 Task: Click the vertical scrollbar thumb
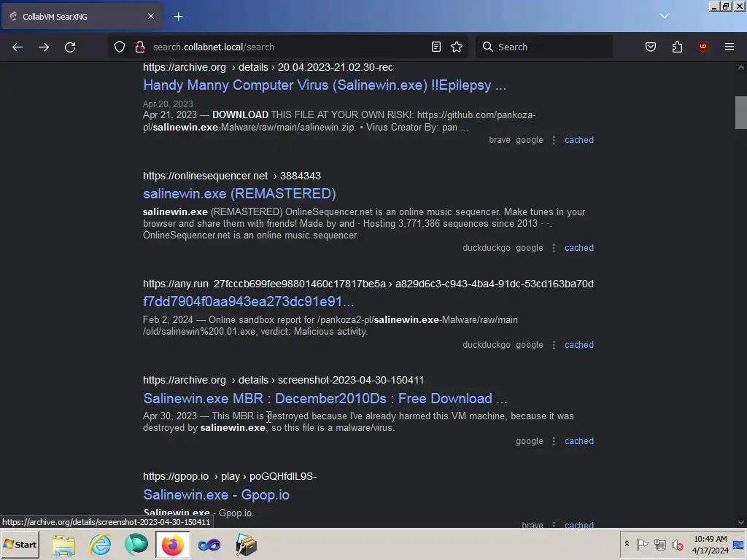click(x=740, y=113)
